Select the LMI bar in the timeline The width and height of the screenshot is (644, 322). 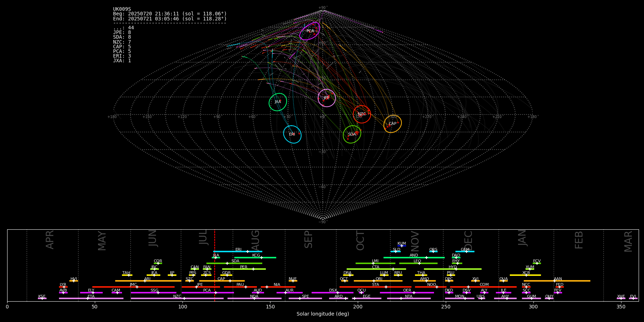pyautogui.click(x=375, y=263)
